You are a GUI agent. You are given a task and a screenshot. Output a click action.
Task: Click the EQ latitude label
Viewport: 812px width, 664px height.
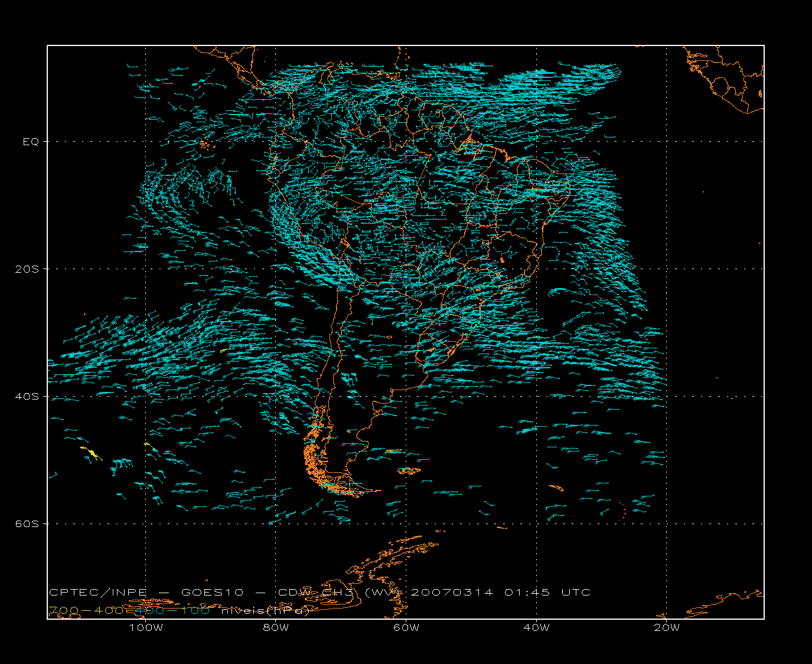pyautogui.click(x=31, y=142)
